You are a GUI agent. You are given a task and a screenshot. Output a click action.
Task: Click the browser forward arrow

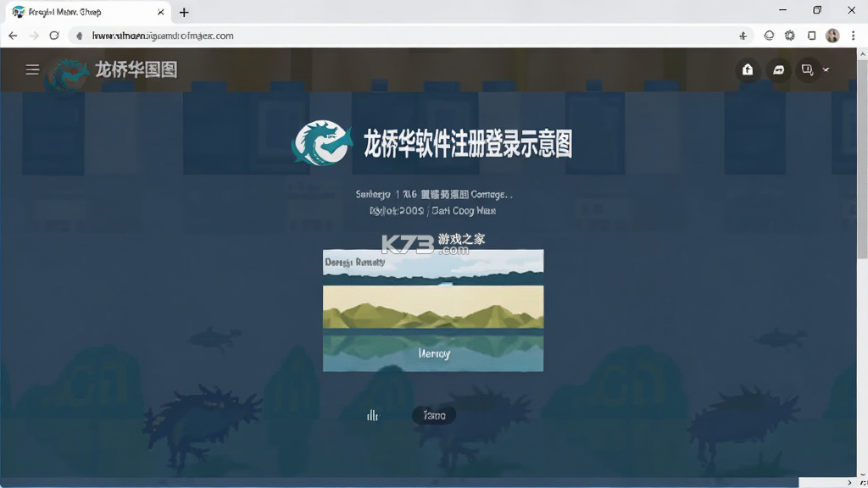point(34,36)
